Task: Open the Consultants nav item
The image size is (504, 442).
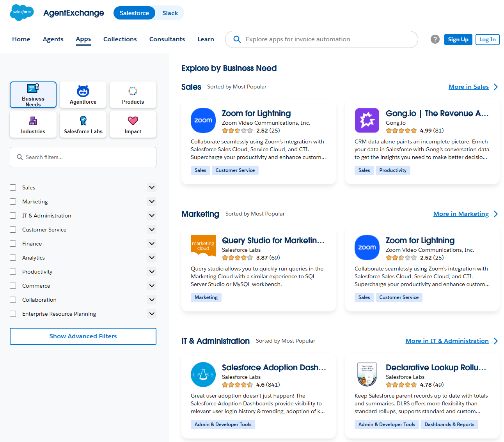Action: click(167, 39)
